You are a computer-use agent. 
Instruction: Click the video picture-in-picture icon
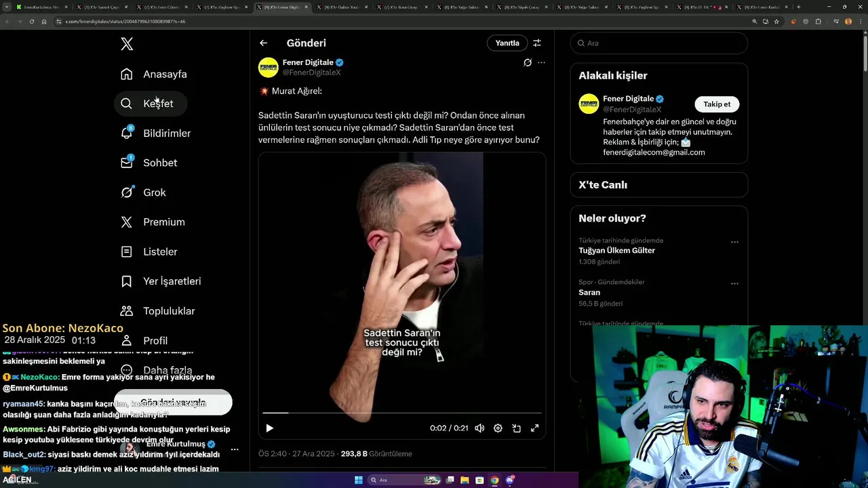[516, 428]
